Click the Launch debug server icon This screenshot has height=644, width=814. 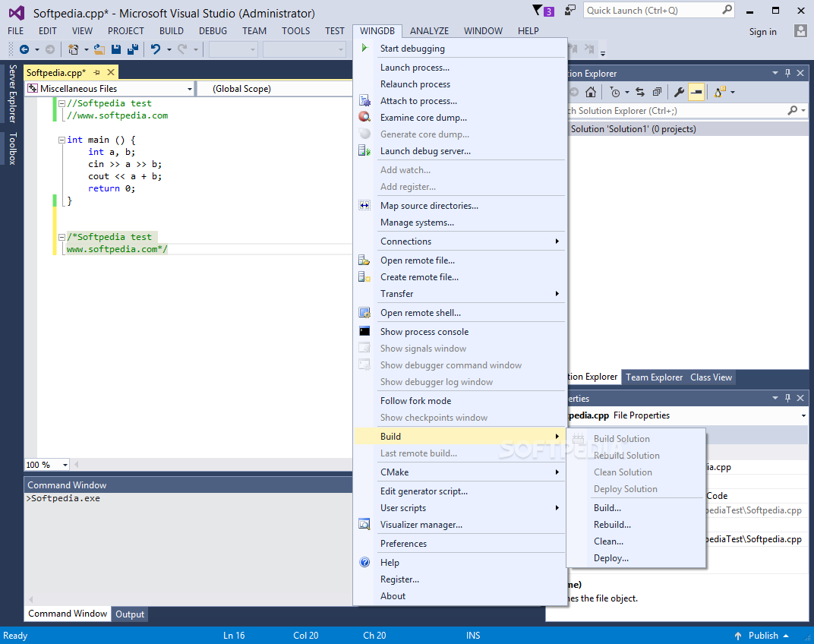pyautogui.click(x=365, y=151)
